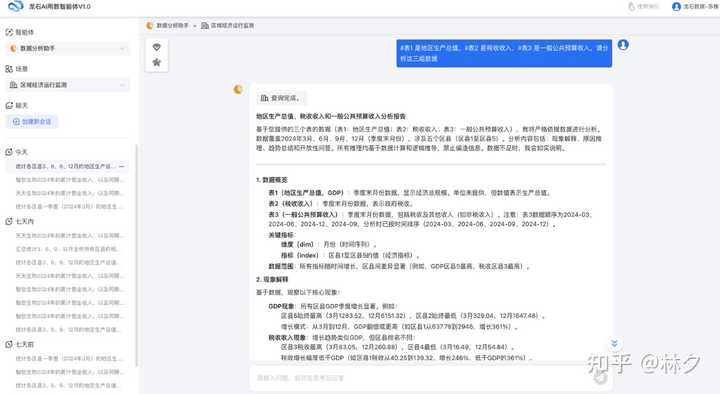Click the 今天 group label
The image size is (720, 394).
point(22,152)
